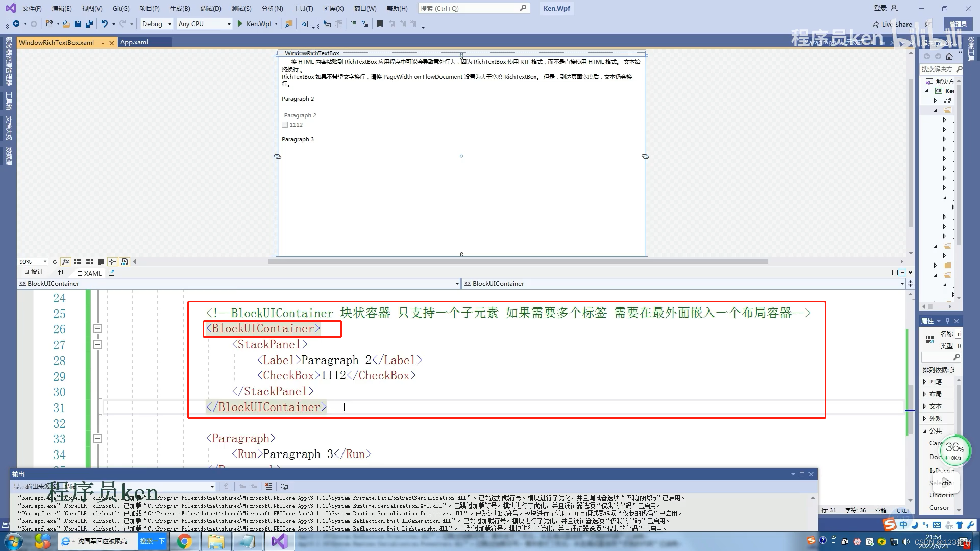Close the 输出 output panel
The height and width of the screenshot is (551, 980).
(811, 474)
